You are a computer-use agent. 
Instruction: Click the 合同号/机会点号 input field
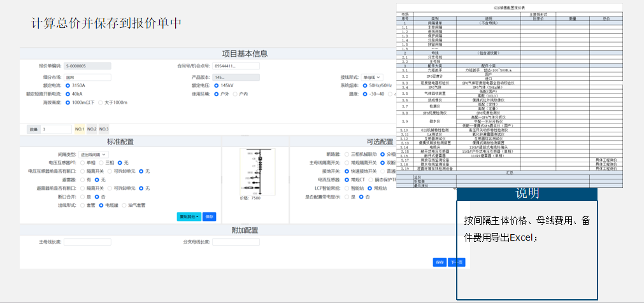pyautogui.click(x=236, y=66)
